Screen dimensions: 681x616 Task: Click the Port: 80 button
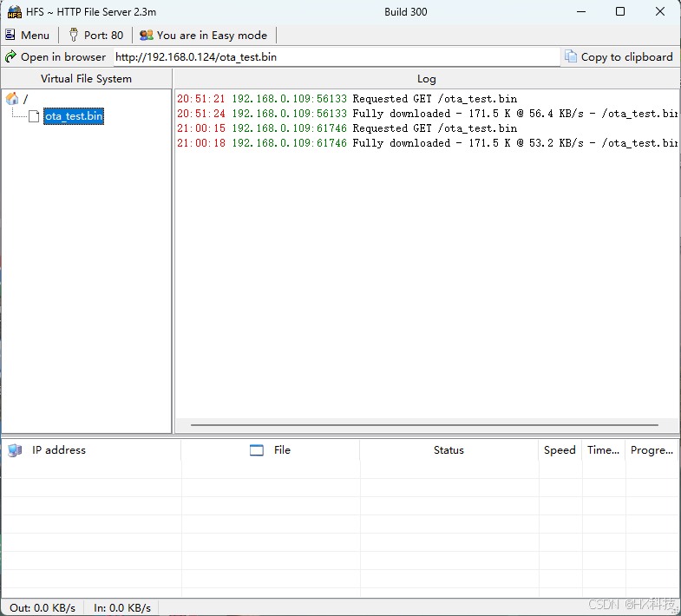[96, 36]
